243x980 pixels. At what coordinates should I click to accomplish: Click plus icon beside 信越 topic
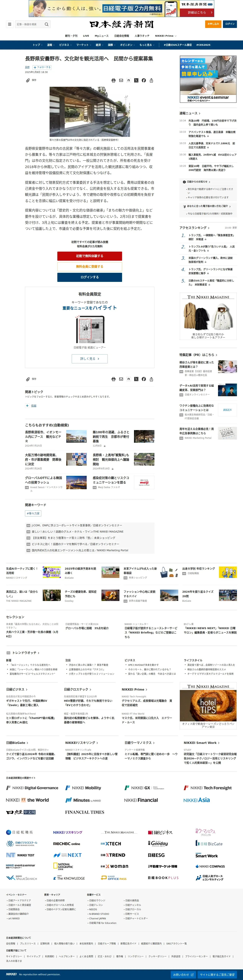[x=27, y=405]
